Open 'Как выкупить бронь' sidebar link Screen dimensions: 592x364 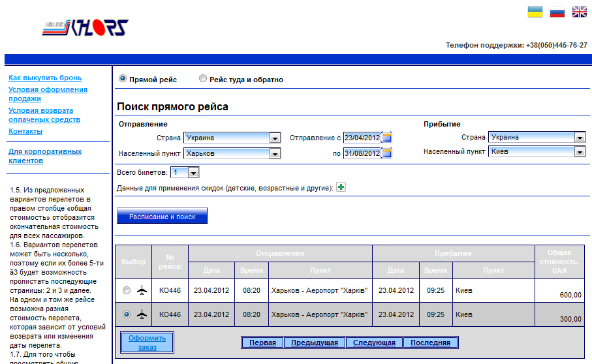click(45, 78)
